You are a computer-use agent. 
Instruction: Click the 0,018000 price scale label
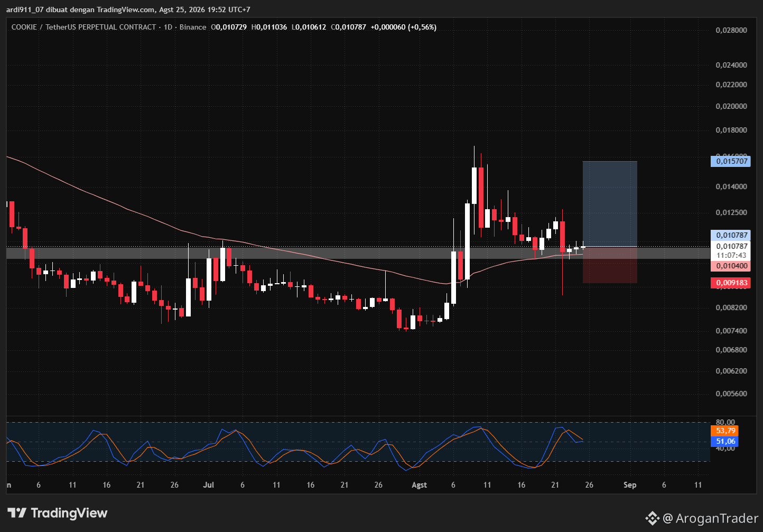click(x=731, y=130)
